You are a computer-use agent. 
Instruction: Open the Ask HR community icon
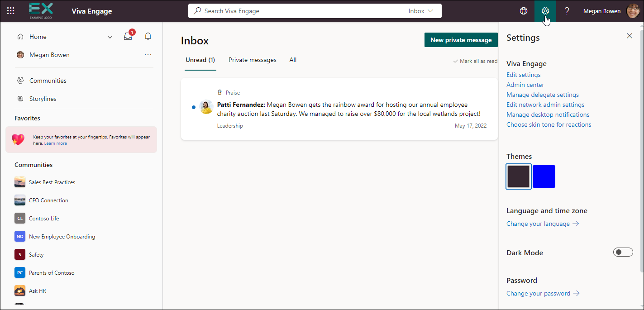20,291
